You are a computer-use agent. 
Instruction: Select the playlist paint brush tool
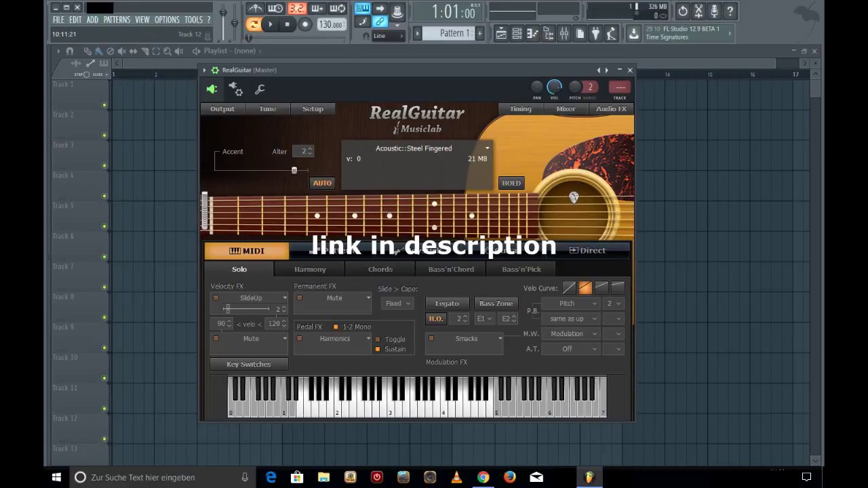[99, 51]
